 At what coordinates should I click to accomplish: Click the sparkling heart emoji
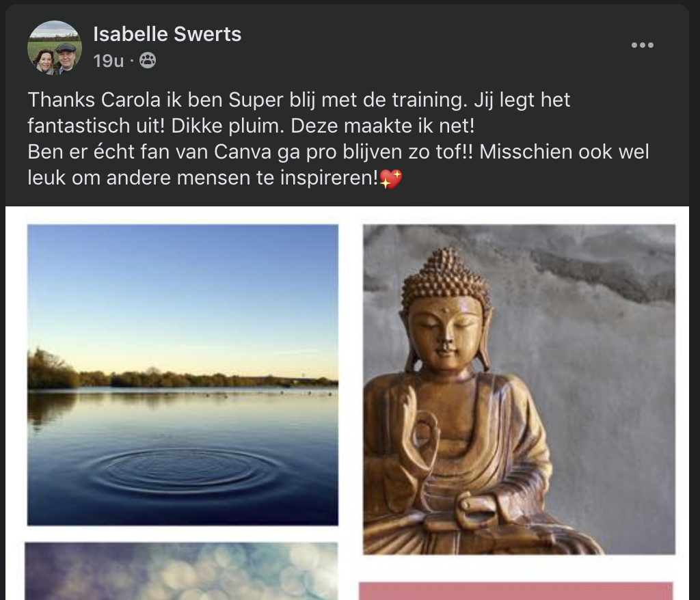[x=391, y=179]
